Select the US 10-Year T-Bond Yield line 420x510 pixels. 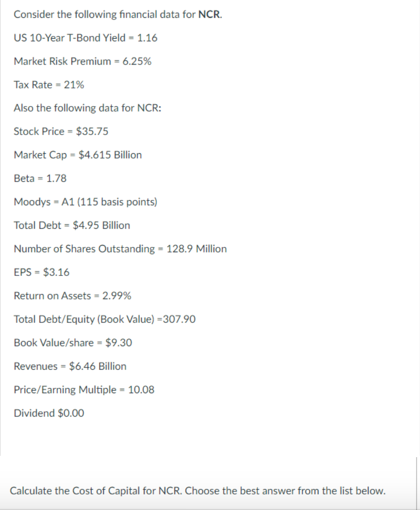(x=86, y=38)
